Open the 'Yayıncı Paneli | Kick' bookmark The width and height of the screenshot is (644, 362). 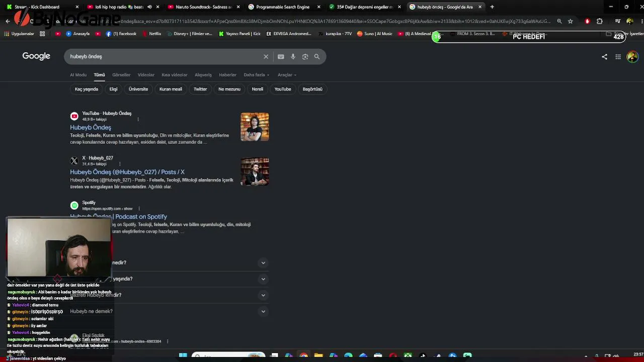[239, 34]
